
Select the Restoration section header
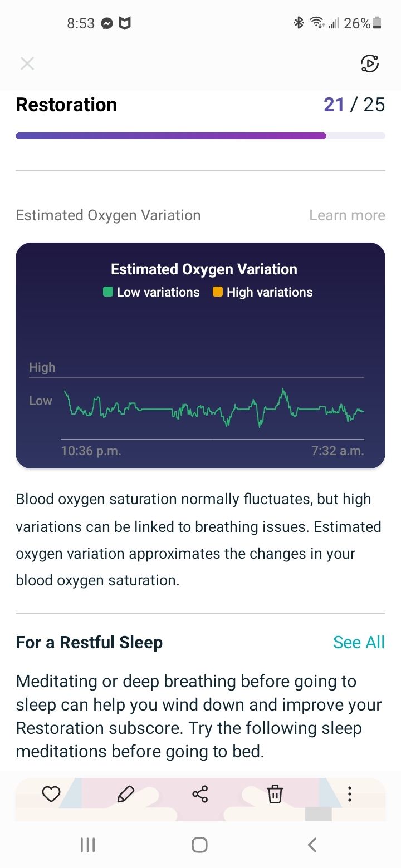click(x=66, y=105)
